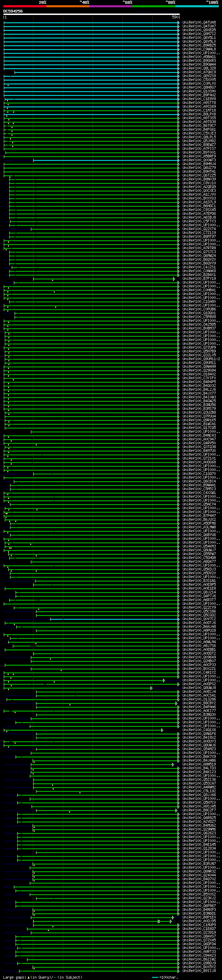Open entry UniRef100_A9SS69
Screen dimensions: 222x980
tap(199, 106)
